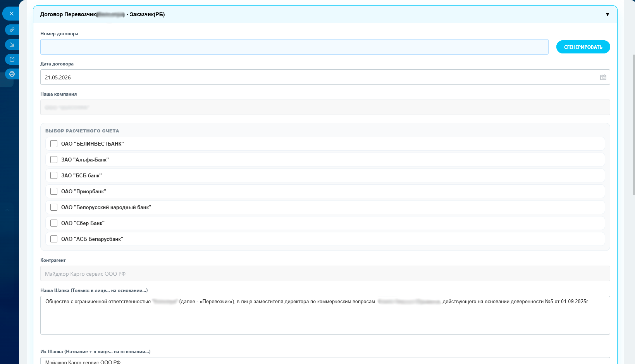Click the Наша компания disabled field

(325, 107)
